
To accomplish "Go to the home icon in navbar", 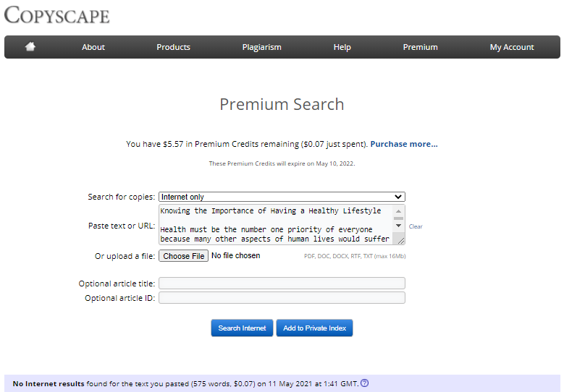I will coord(30,46).
